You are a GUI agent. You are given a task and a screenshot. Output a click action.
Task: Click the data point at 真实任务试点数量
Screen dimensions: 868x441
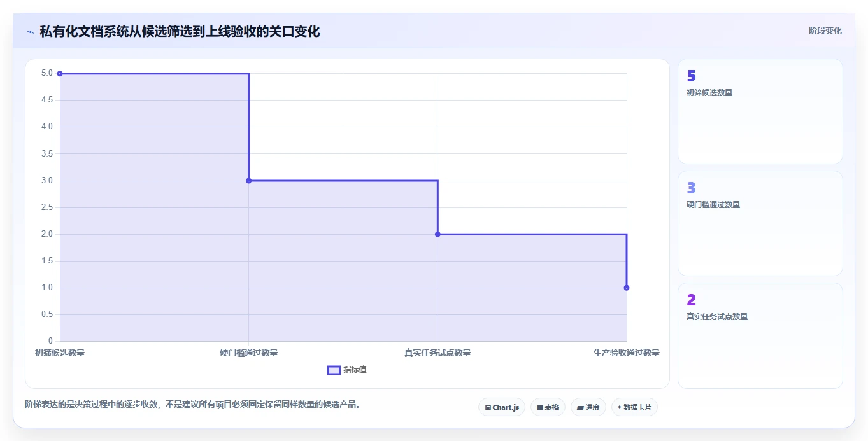[438, 234]
